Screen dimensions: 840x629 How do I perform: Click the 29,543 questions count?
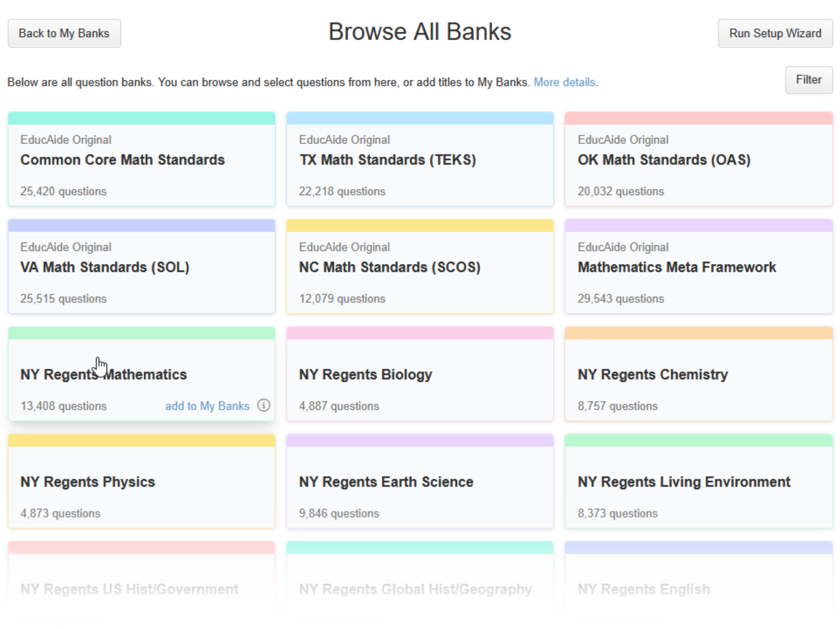coord(621,299)
